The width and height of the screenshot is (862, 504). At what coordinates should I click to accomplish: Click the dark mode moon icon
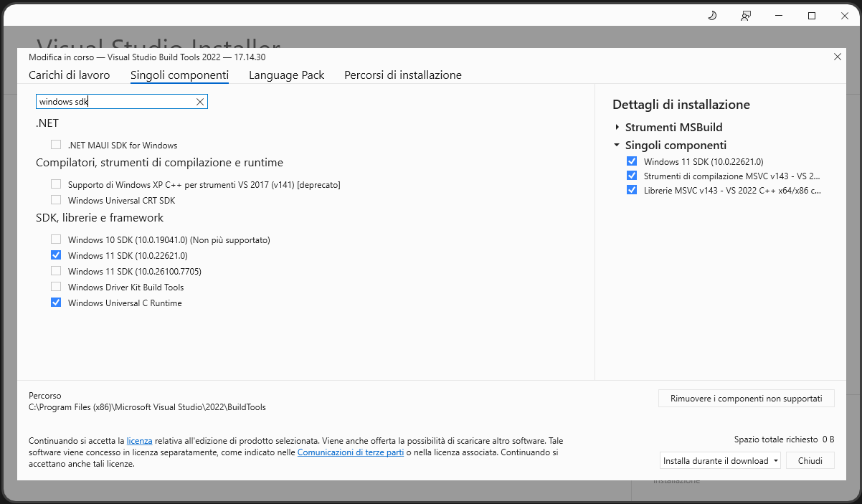point(712,16)
